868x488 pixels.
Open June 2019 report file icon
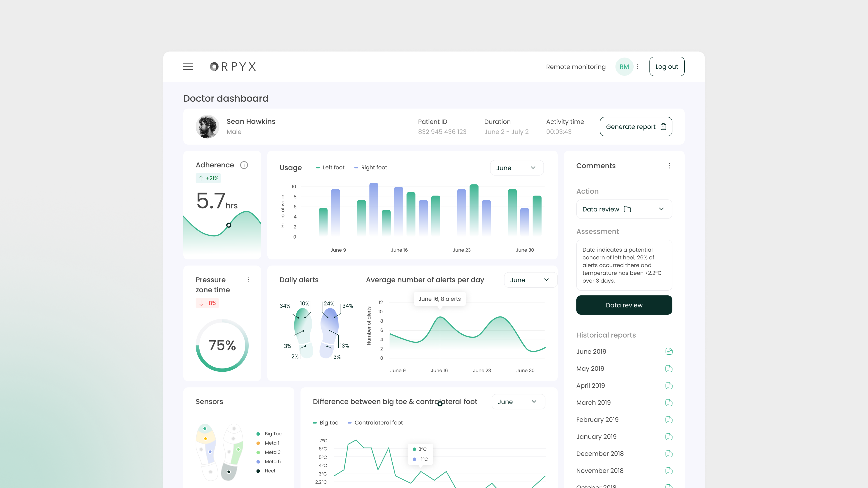tap(669, 351)
